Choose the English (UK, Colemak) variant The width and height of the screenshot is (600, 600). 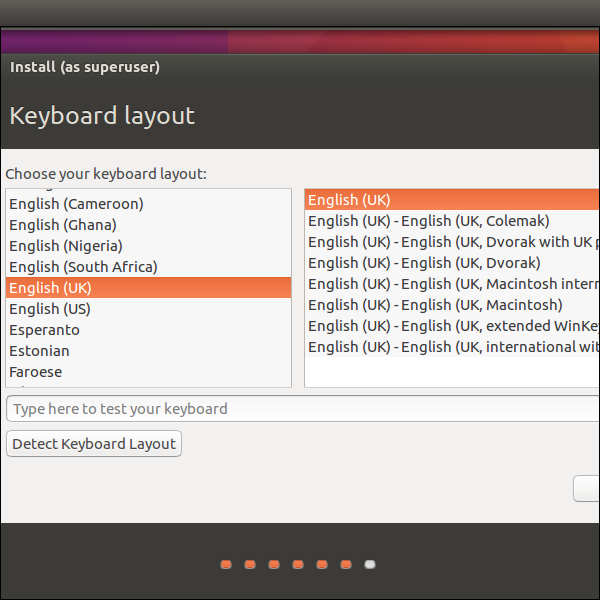tap(429, 221)
